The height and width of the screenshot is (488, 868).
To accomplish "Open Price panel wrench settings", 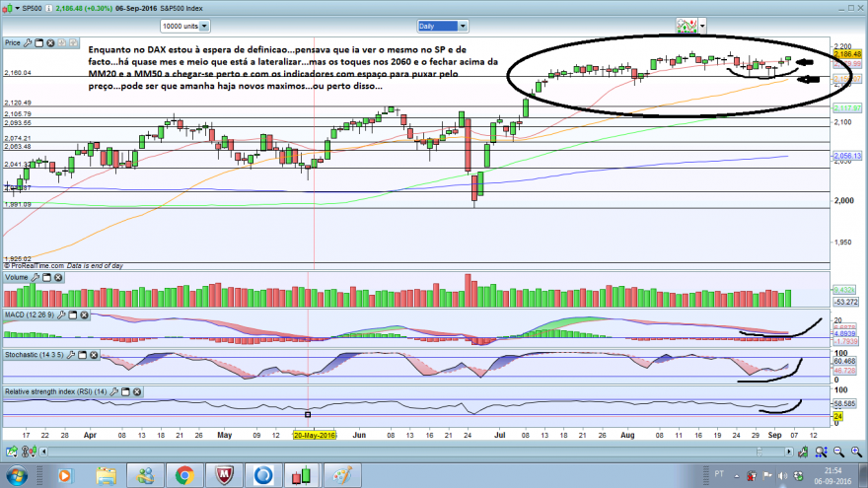I will pyautogui.click(x=28, y=42).
